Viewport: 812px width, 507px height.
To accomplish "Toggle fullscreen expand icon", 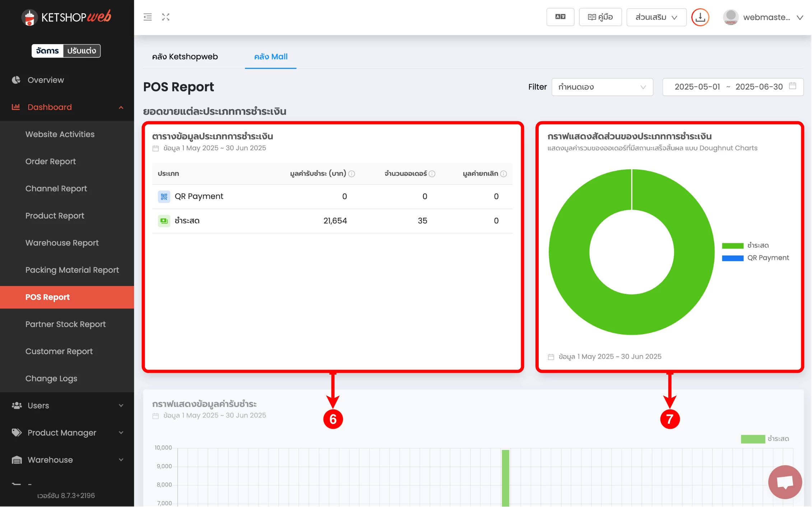I will [166, 17].
